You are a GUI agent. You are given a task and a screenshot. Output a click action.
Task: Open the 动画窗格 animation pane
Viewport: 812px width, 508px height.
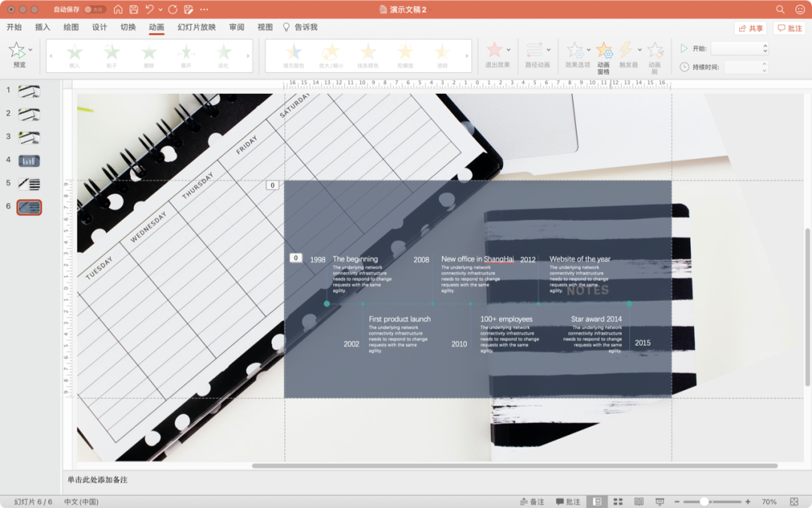pyautogui.click(x=604, y=57)
